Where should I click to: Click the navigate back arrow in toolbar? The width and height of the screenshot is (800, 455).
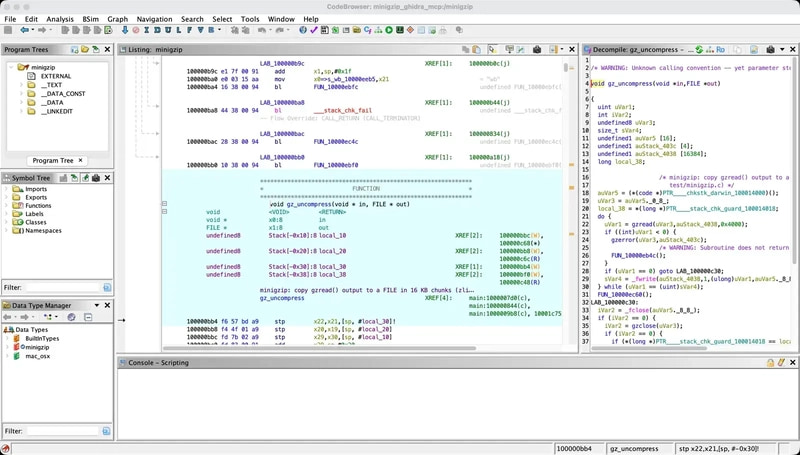[24, 30]
